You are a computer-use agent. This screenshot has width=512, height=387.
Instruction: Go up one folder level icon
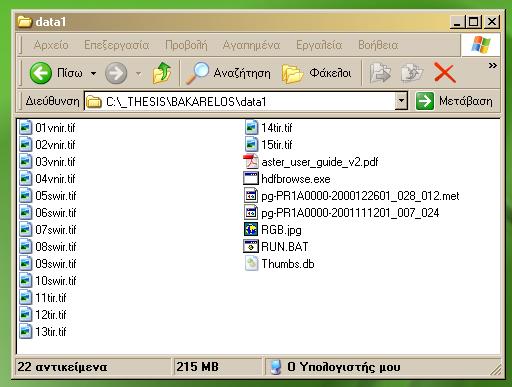tap(162, 73)
